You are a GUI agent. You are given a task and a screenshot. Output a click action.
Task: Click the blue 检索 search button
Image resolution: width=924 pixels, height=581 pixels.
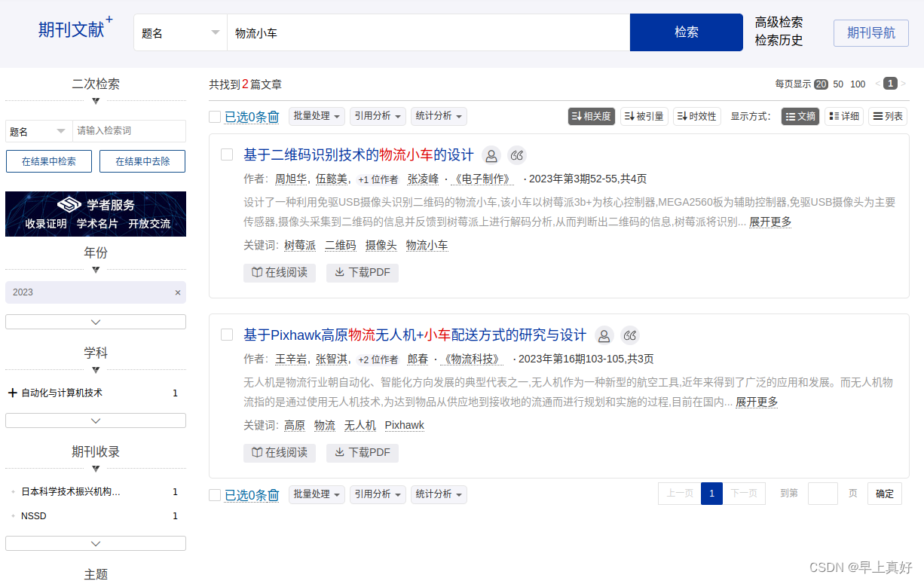pyautogui.click(x=686, y=32)
